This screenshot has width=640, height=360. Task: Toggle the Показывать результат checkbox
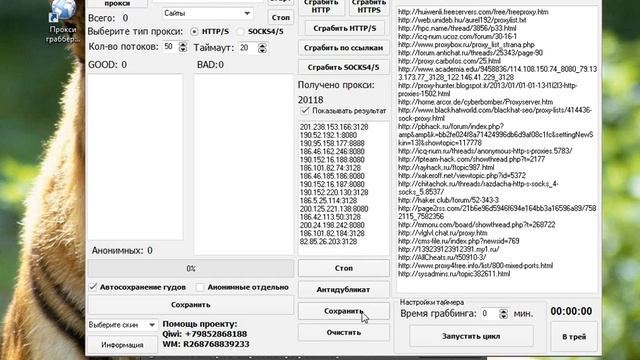(x=305, y=111)
